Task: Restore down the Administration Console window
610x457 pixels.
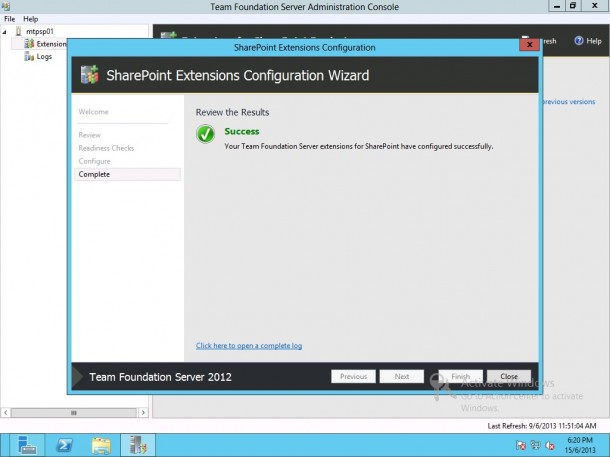Action: pyautogui.click(x=573, y=6)
